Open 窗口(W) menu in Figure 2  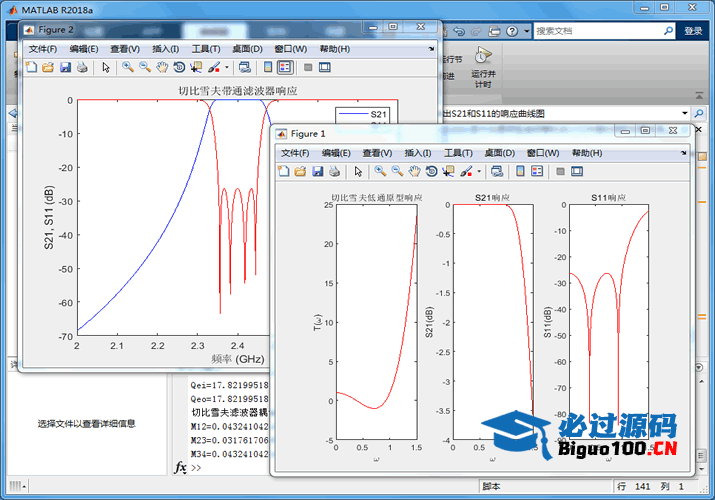pyautogui.click(x=291, y=49)
